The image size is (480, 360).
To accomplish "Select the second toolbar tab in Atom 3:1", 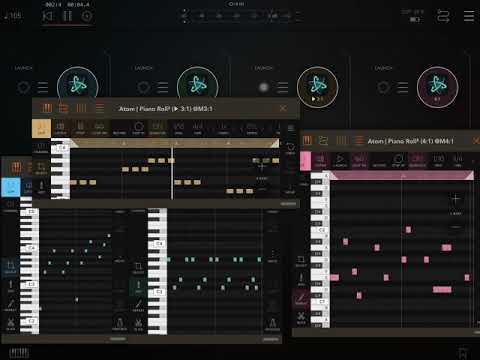I will click(x=60, y=128).
